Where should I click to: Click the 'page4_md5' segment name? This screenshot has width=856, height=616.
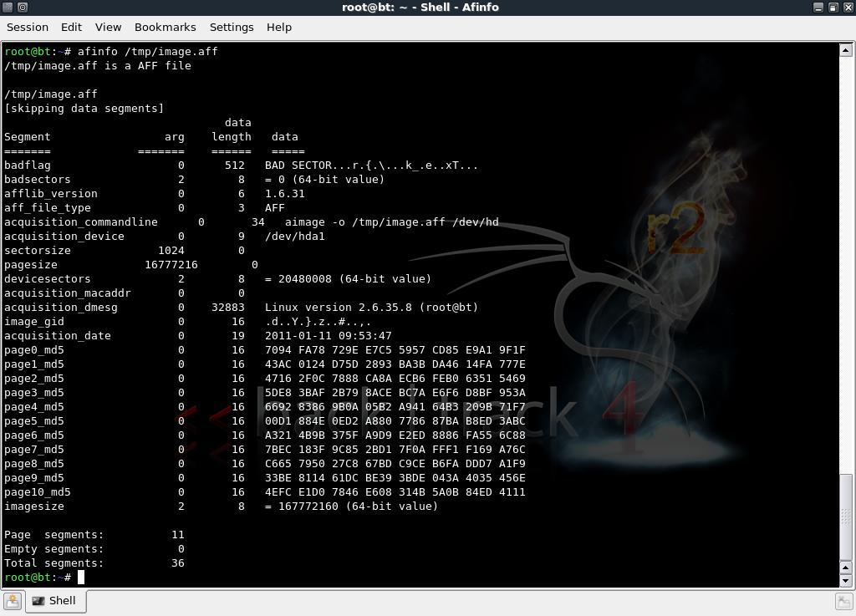(33, 406)
